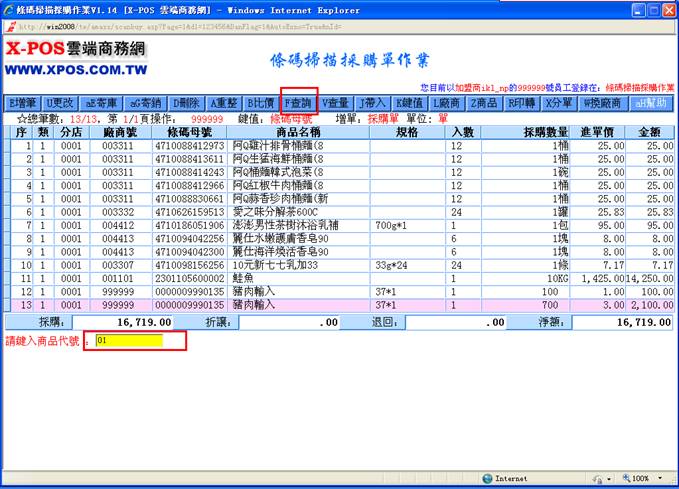Screen dimensions: 679x489
Task: Select the D刪除 delete button
Action: [187, 103]
